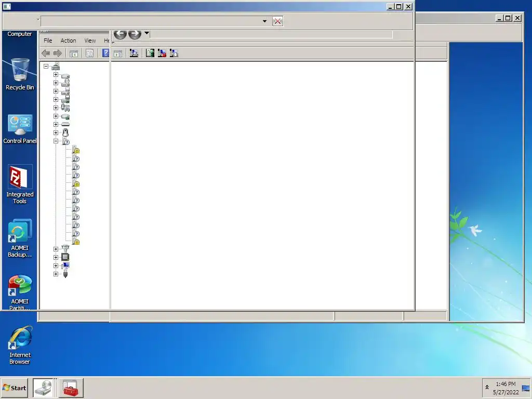Image resolution: width=532 pixels, height=399 pixels.
Task: Open the history dropdown beside round Forward button
Action: pyautogui.click(x=147, y=33)
